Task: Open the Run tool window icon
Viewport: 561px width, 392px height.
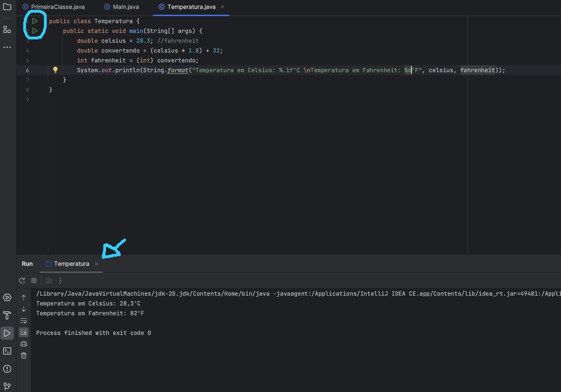Action: click(7, 333)
